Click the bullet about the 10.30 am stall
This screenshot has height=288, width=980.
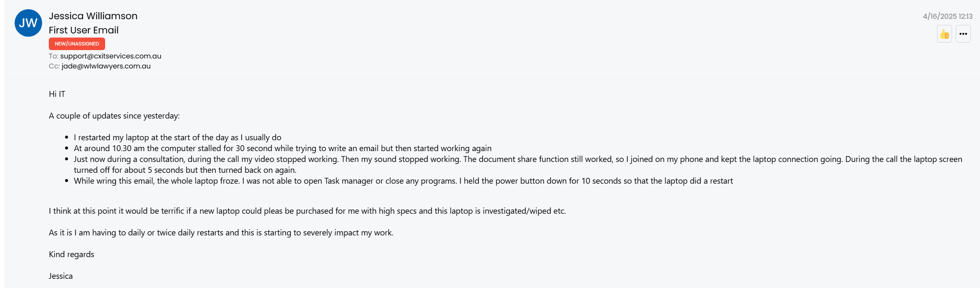coord(282,148)
